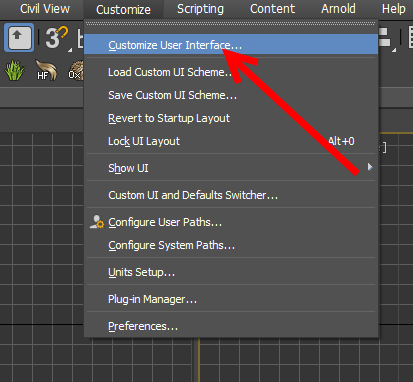Open Custom UI and Defaults Switcher…
The width and height of the screenshot is (413, 382).
click(231, 195)
